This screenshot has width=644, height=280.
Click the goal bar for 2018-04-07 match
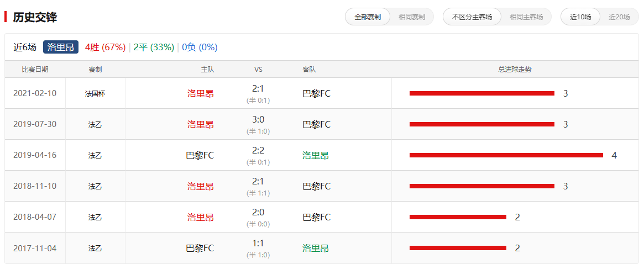[458, 217]
